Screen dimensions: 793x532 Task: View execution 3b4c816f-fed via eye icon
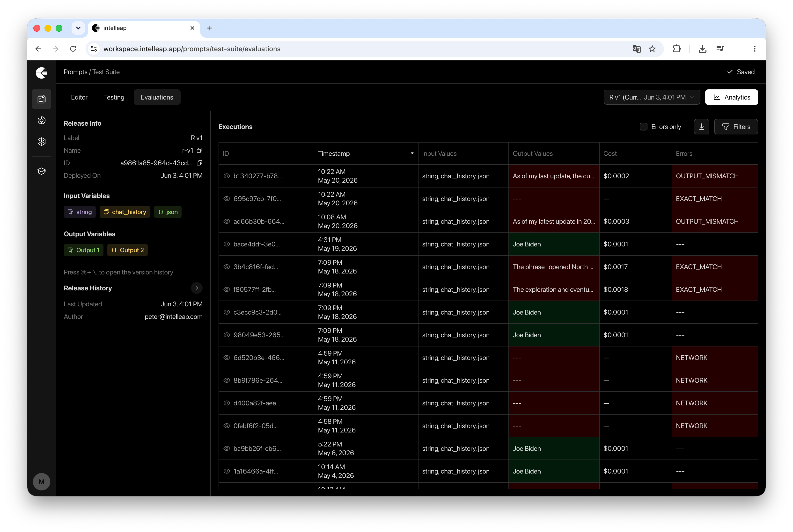point(227,267)
